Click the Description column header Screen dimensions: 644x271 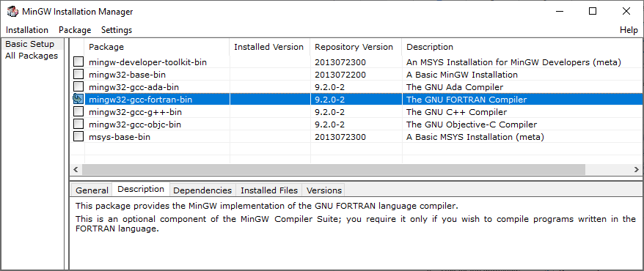[522, 47]
